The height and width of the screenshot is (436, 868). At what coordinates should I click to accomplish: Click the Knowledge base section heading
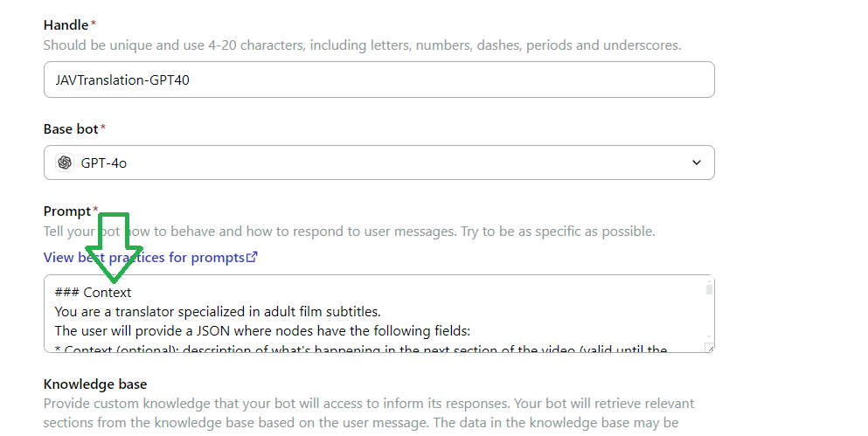[95, 384]
